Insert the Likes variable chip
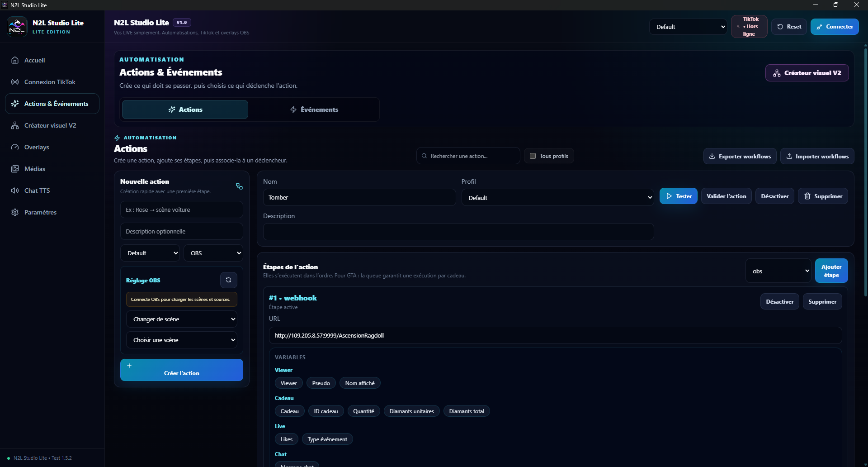Viewport: 868px width, 467px height. pos(286,439)
